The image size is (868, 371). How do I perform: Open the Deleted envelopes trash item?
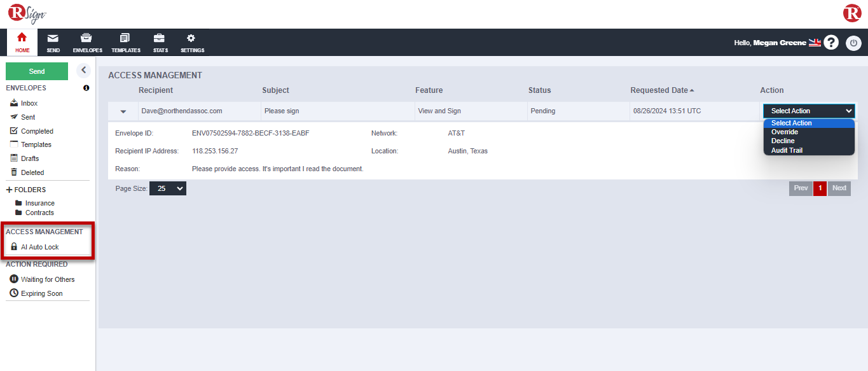point(31,172)
